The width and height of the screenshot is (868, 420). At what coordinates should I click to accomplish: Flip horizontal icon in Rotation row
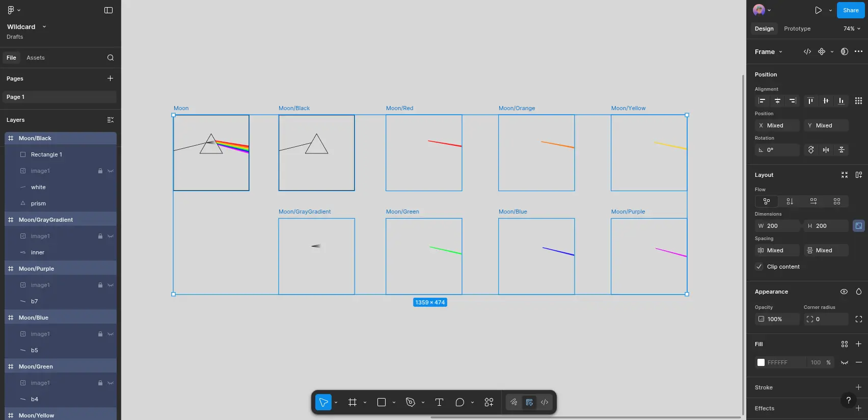tap(826, 150)
